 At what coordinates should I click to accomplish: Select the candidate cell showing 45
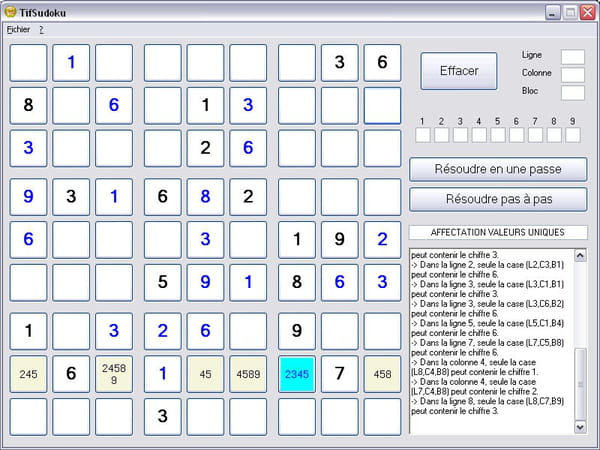click(205, 374)
